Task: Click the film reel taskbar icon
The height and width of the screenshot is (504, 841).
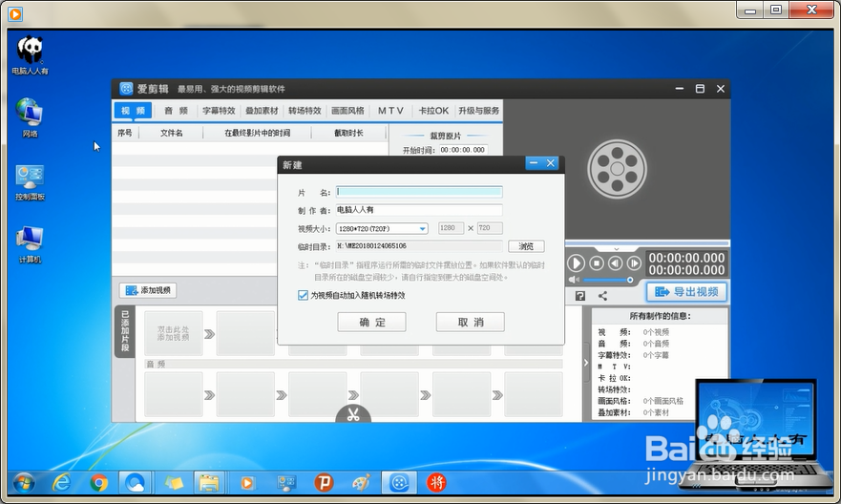Action: point(399,484)
